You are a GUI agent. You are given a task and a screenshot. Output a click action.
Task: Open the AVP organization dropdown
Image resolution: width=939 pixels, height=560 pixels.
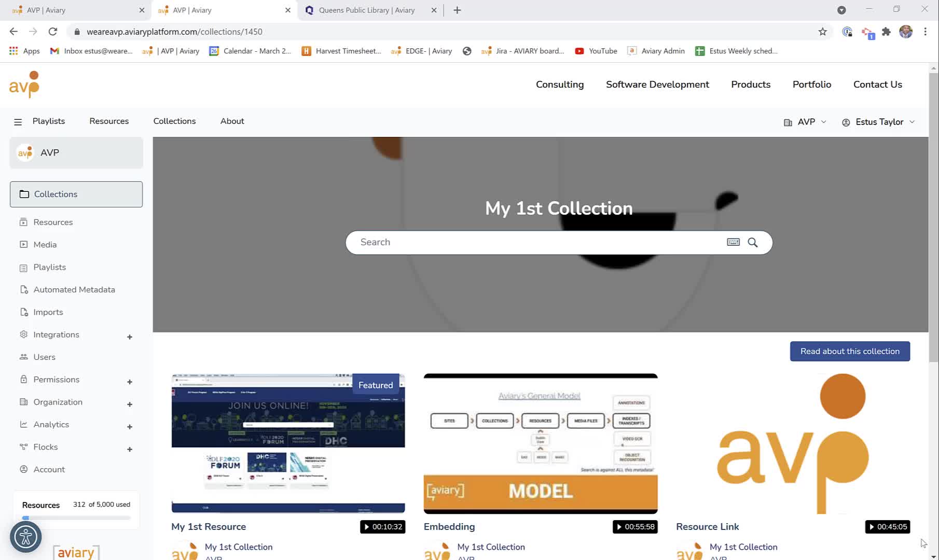tap(805, 122)
